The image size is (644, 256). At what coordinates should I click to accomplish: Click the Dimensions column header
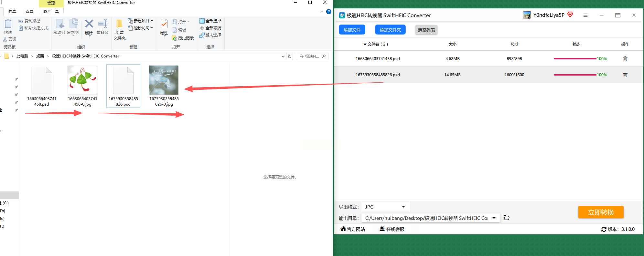(x=514, y=44)
